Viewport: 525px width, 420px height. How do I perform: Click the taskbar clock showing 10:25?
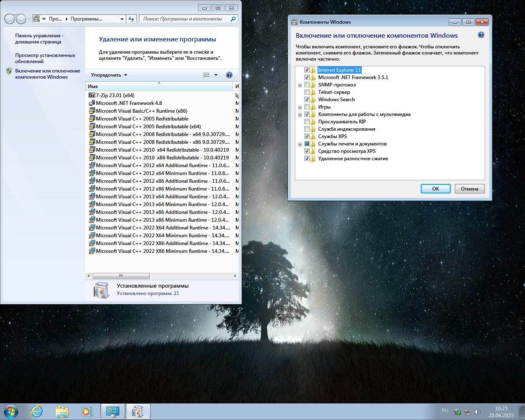(501, 412)
